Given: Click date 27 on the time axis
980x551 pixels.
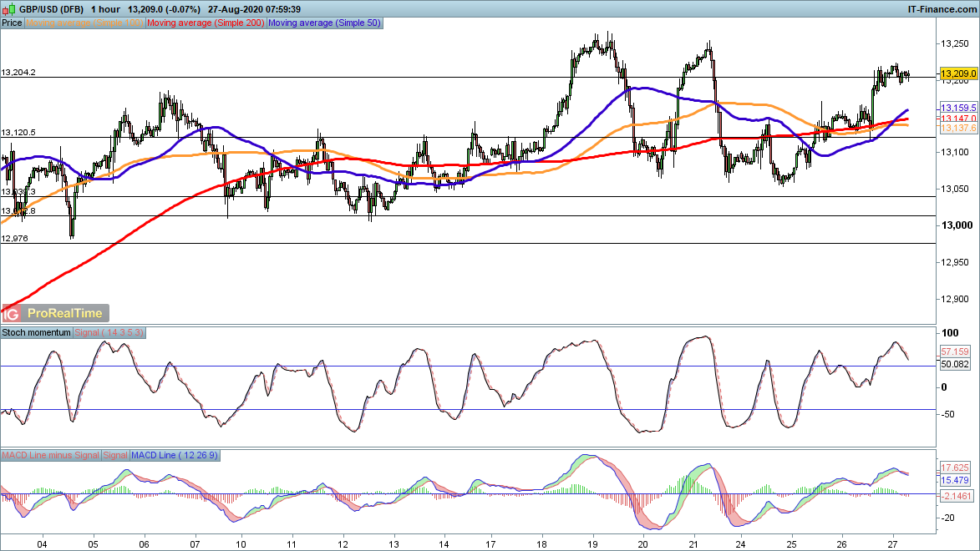Looking at the screenshot, I should [x=892, y=544].
